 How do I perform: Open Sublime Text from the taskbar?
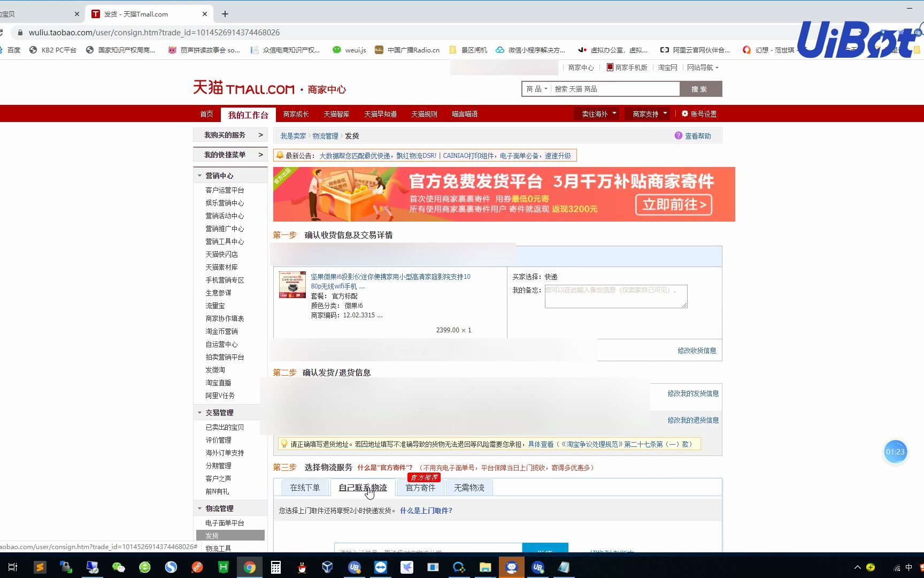point(40,567)
